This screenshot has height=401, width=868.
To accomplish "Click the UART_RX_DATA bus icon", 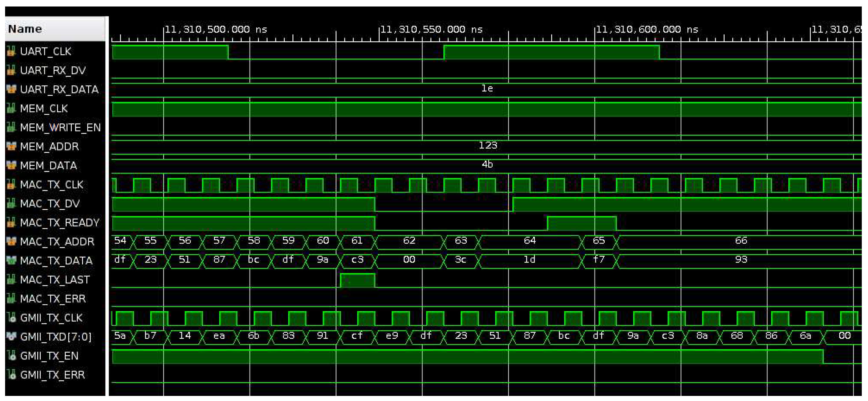I will 11,89.
